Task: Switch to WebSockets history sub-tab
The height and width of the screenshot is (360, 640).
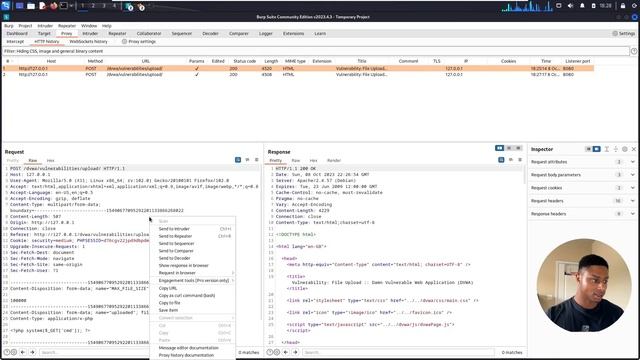Action: click(88, 42)
